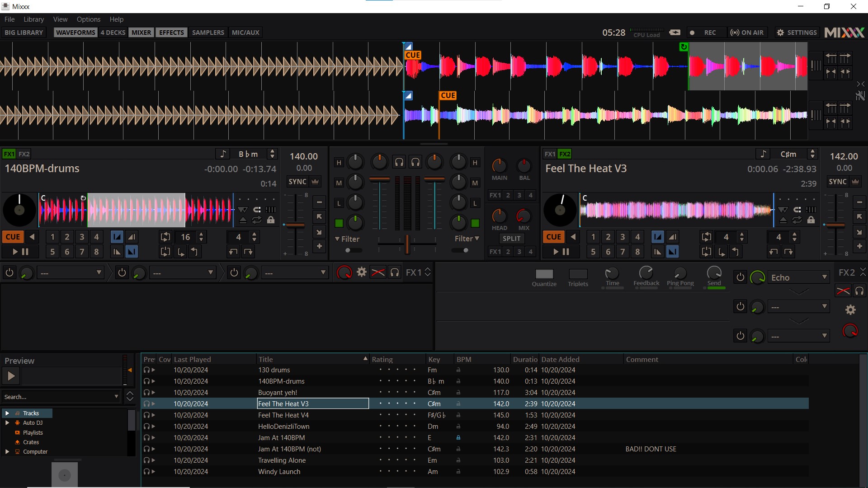Open FX1 settings gear icon
This screenshot has height=488, width=868.
click(x=362, y=272)
